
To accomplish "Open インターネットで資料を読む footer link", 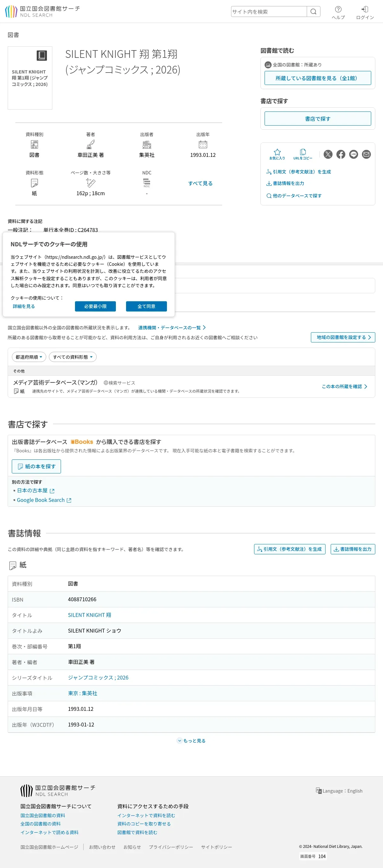I will [146, 815].
